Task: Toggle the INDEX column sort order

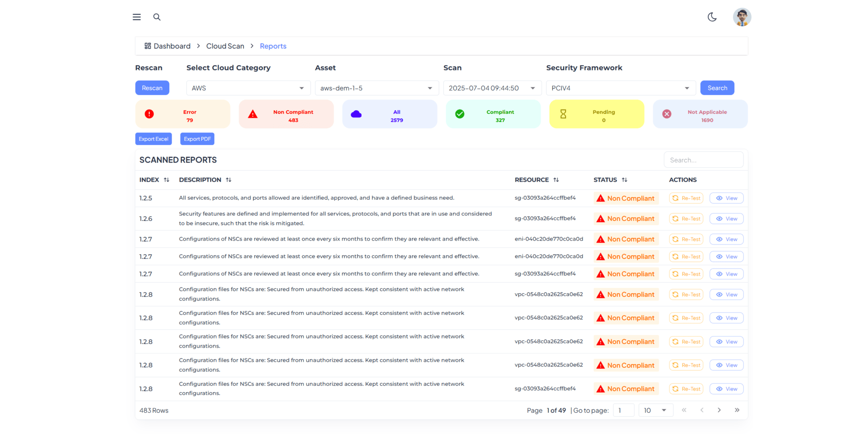Action: 166,179
